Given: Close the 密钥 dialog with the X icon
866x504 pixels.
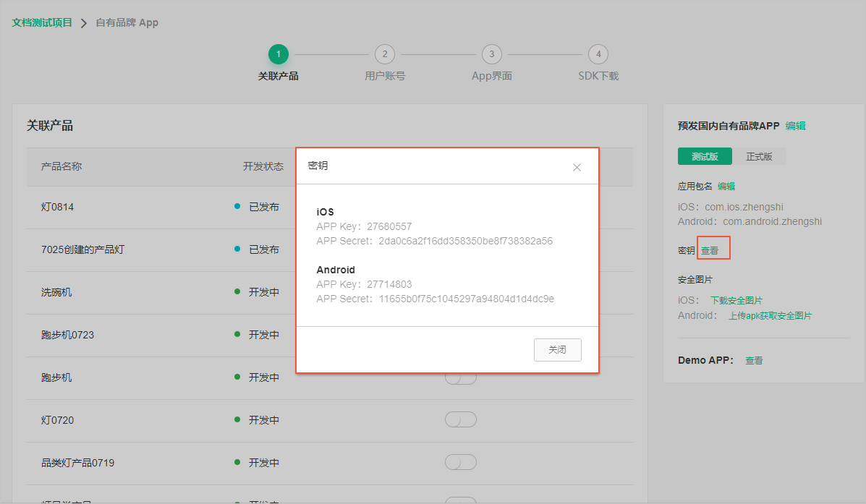Looking at the screenshot, I should (577, 167).
